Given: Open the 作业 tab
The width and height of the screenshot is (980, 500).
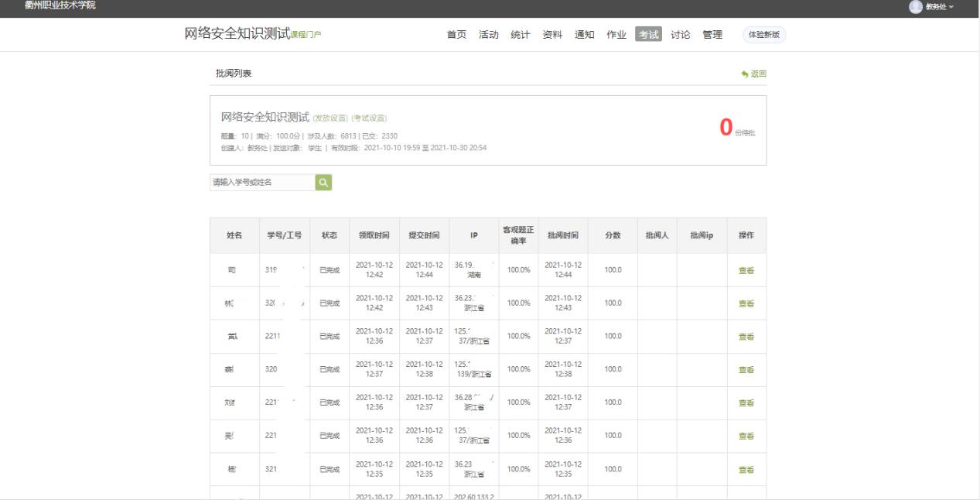Looking at the screenshot, I should coord(616,35).
